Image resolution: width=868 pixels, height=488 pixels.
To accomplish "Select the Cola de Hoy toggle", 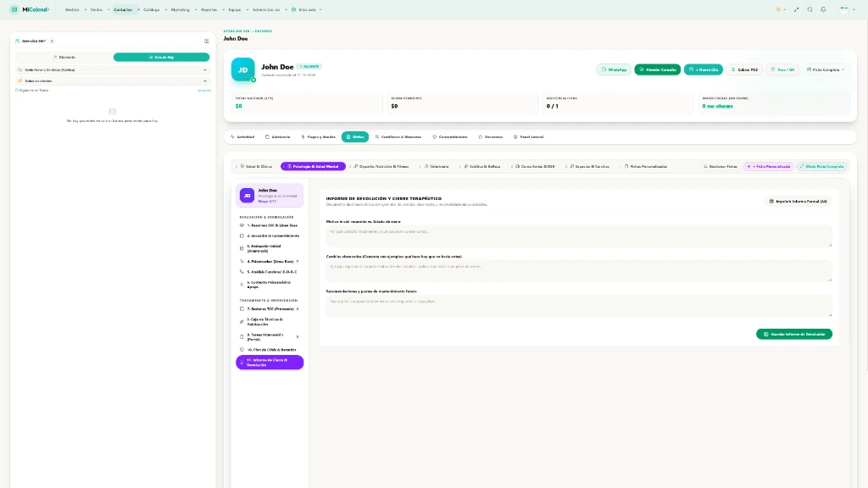I will tap(162, 57).
